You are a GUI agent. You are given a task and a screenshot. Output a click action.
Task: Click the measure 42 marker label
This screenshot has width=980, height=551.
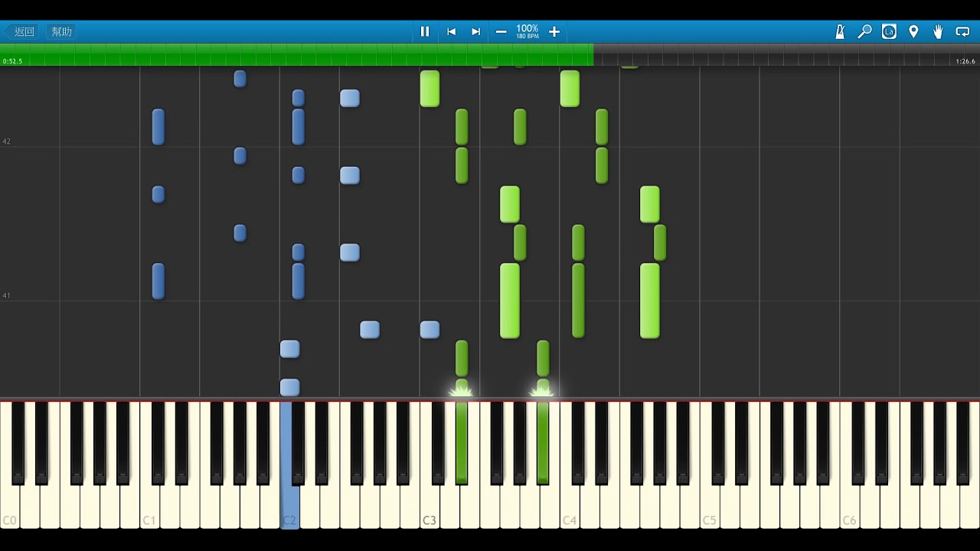[6, 142]
